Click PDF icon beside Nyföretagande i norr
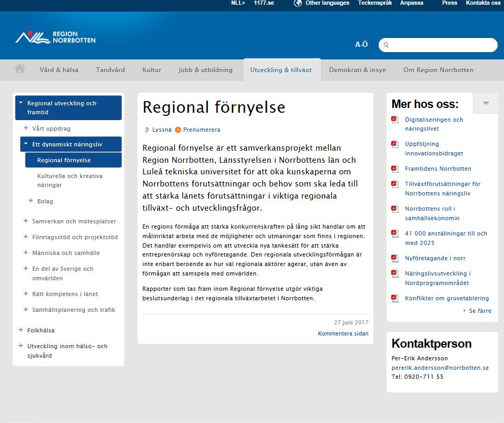Viewport: 504px width, 423px height. point(394,259)
